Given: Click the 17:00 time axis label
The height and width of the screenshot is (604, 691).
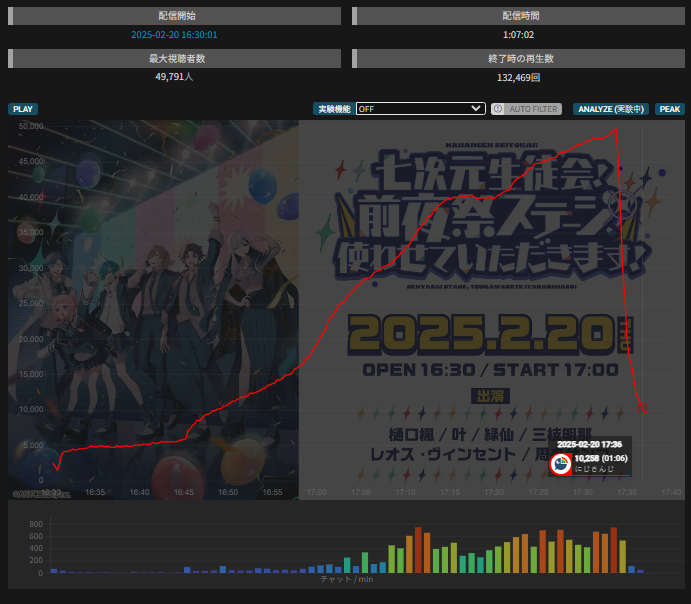Looking at the screenshot, I should click(x=317, y=492).
